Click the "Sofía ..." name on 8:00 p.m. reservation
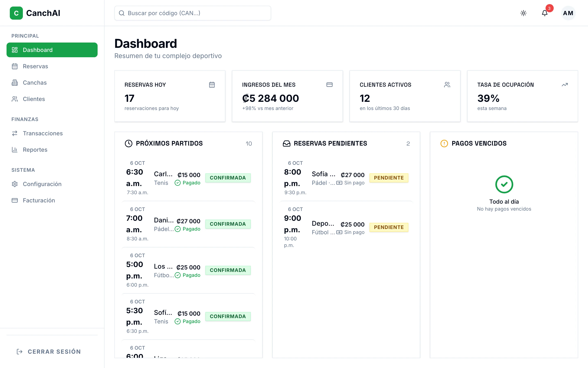This screenshot has height=368, width=588. coord(324,174)
